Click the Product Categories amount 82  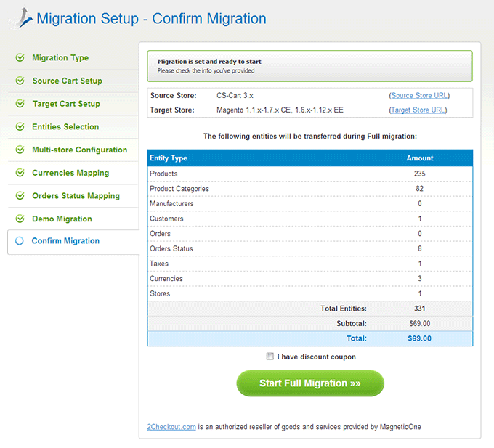coord(420,189)
